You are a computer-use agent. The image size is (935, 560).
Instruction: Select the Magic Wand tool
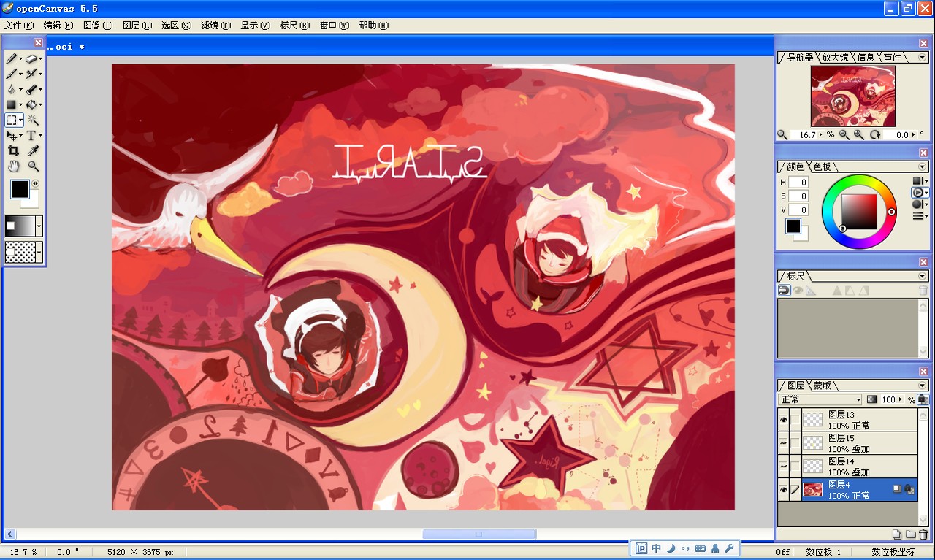[33, 120]
